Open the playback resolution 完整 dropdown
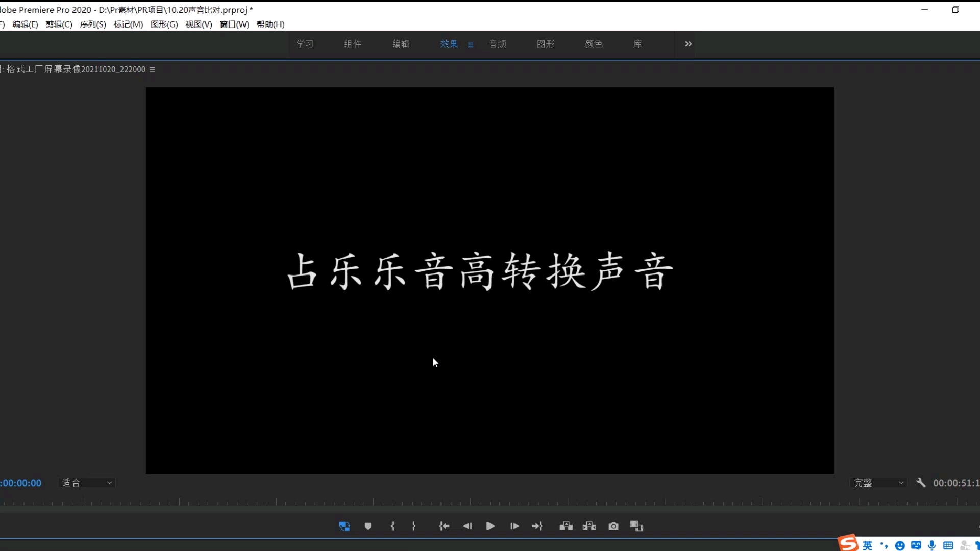 click(879, 482)
